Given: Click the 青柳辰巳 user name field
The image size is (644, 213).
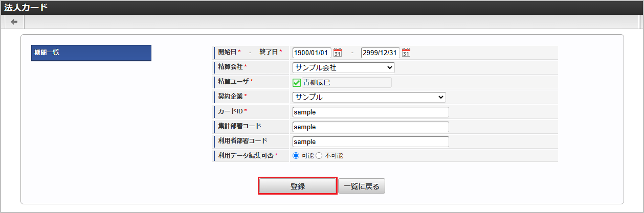Looking at the screenshot, I should pos(347,82).
